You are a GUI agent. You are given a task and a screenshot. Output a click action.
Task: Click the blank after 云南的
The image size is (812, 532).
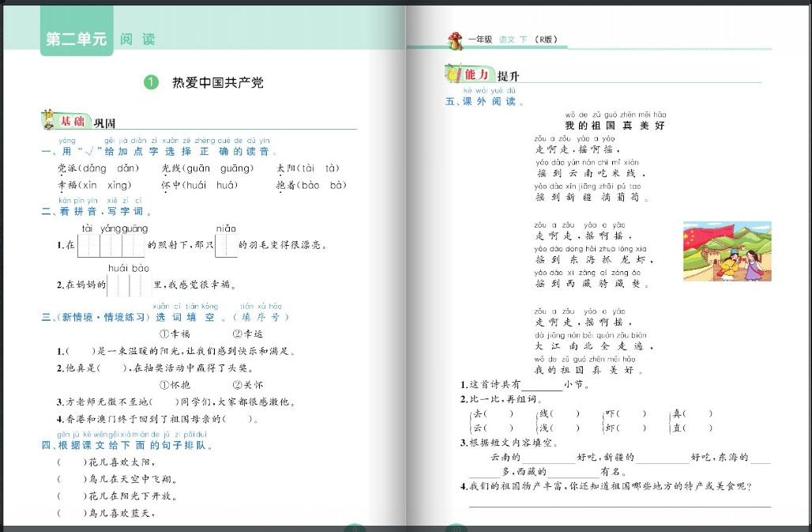coord(548,458)
